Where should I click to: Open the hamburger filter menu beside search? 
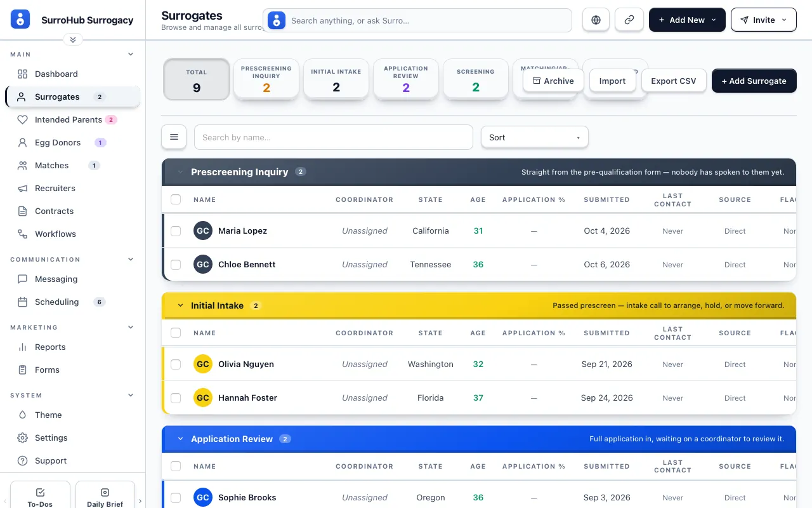click(x=174, y=137)
